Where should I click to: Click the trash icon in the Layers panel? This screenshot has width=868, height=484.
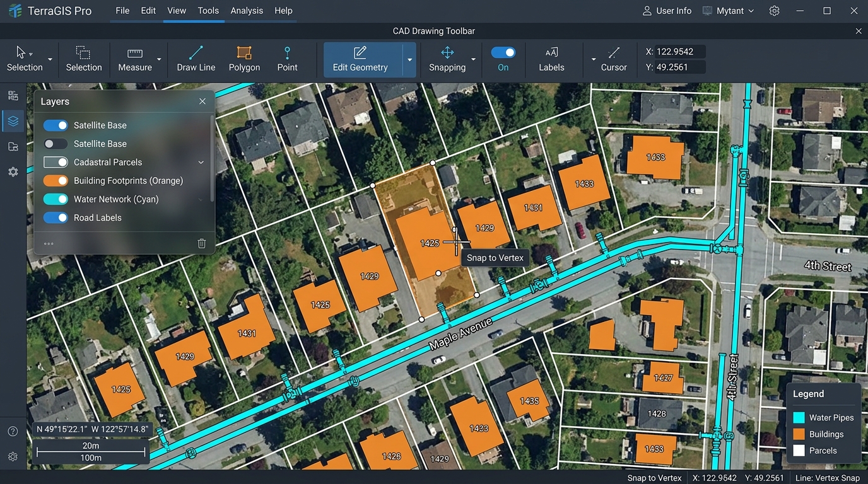click(201, 243)
